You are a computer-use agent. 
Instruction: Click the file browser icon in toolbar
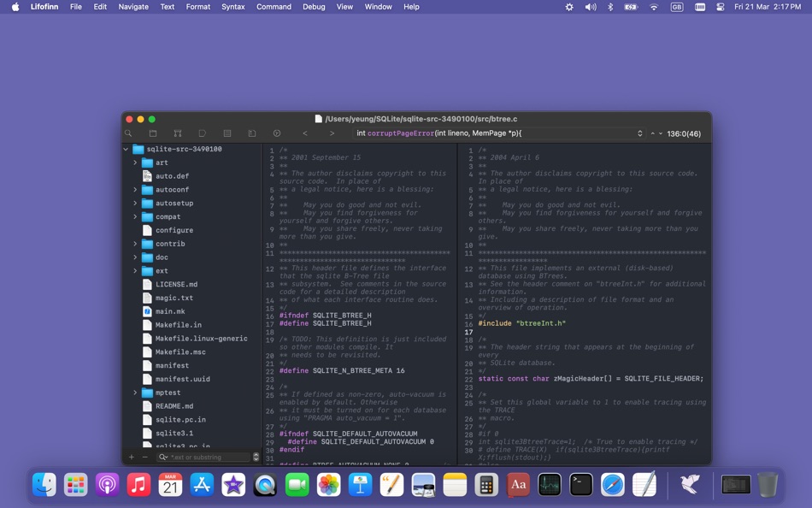pos(153,133)
